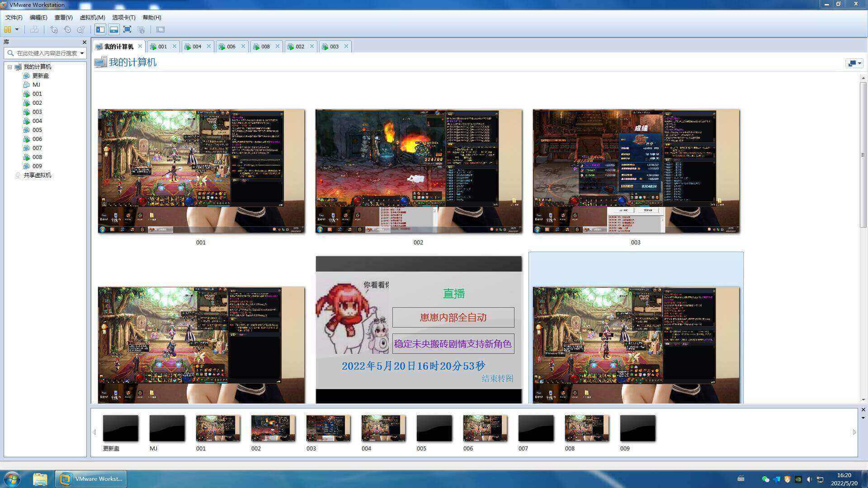The width and height of the screenshot is (868, 488).
Task: Open the thumbnail size dropdown at top right
Action: [x=854, y=63]
